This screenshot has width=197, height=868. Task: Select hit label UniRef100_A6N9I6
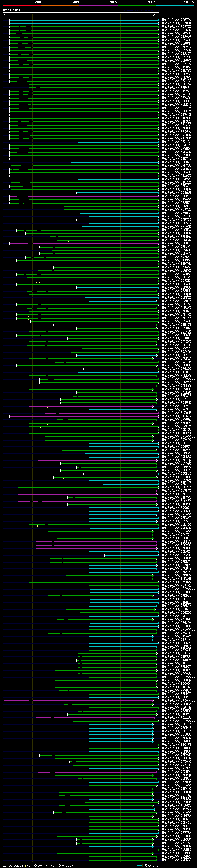click(177, 206)
